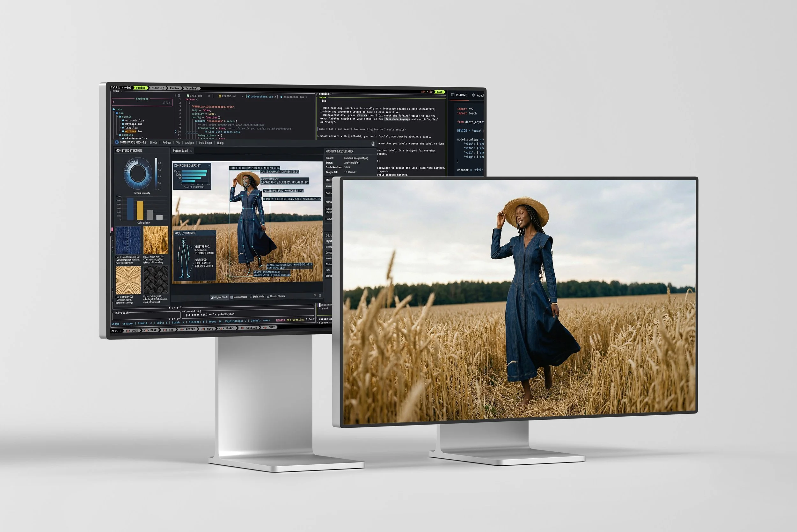Open the user profile avatar in OMNI-PARSE
Image resolution: width=797 pixels, height=532 pixels.
[x=373, y=144]
